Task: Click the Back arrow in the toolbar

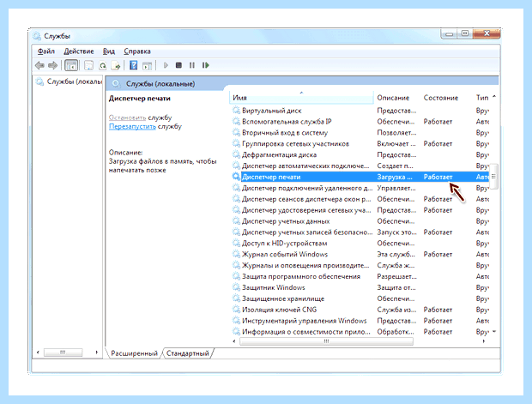Action: (x=39, y=65)
